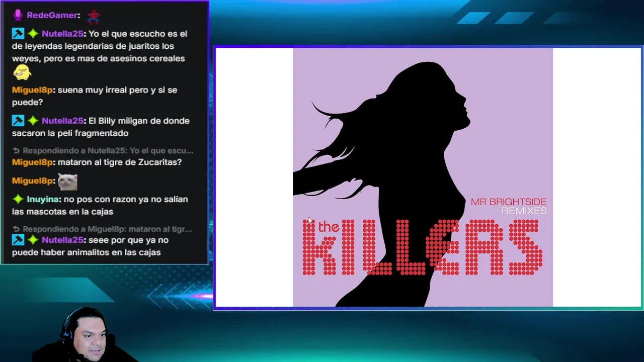Screen dimensions: 644x362
Task: Click green star badge on the 'El Billy miligan' message
Action: point(33,121)
